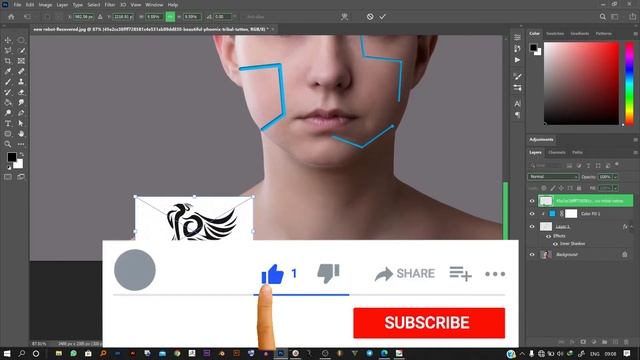Screen dimensions: 640x360
Task: Select the Frame tool
Action: 21,61
